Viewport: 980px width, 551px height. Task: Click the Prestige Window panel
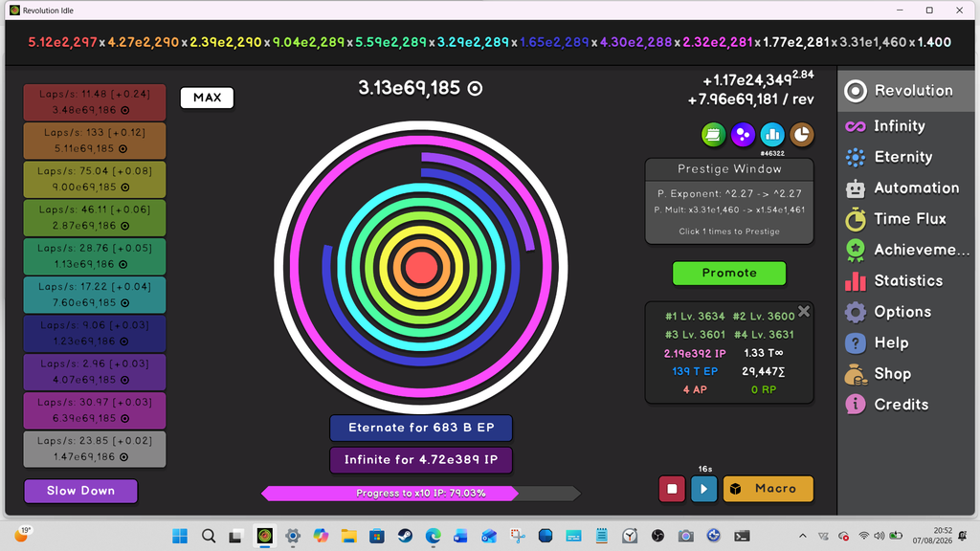pos(728,201)
